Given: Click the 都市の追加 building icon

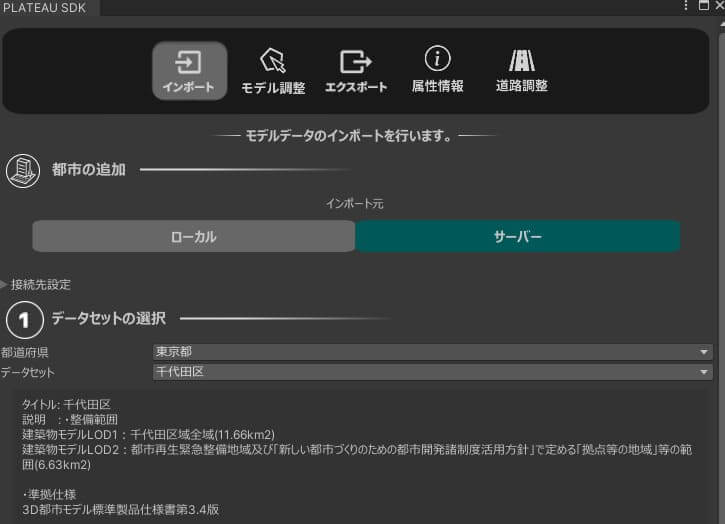Looking at the screenshot, I should tap(23, 171).
